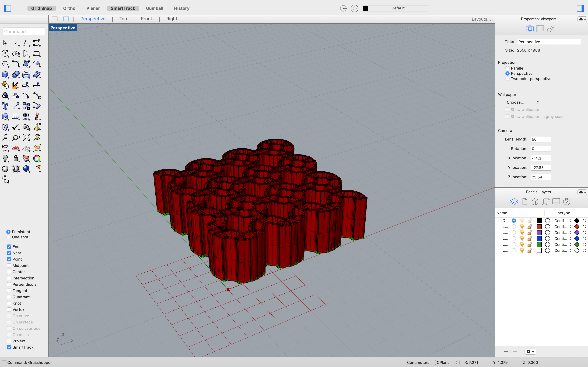Switch to the Top viewport tab
This screenshot has height=367, width=588.
(x=123, y=19)
